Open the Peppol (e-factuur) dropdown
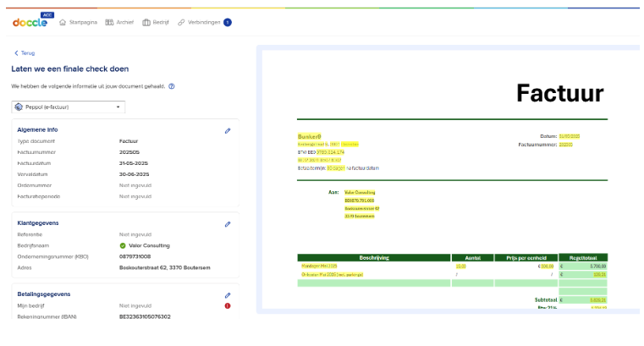This screenshot has height=346, width=644. 69,107
